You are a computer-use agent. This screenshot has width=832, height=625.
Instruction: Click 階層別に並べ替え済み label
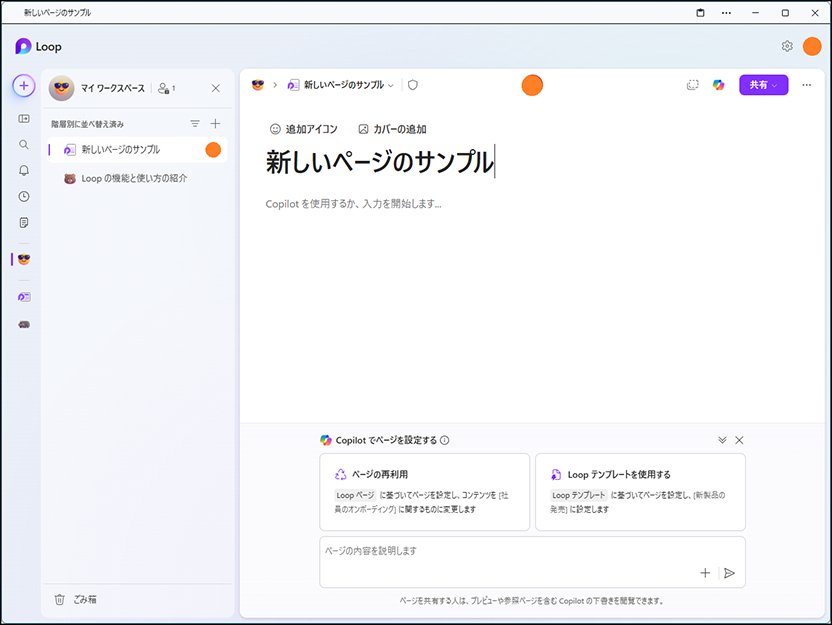[88, 124]
